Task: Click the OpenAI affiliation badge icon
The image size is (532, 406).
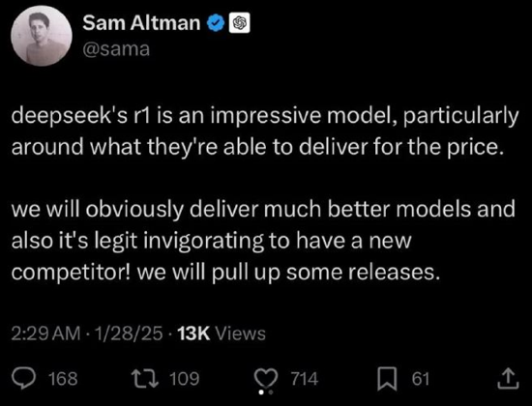Action: coord(240,23)
